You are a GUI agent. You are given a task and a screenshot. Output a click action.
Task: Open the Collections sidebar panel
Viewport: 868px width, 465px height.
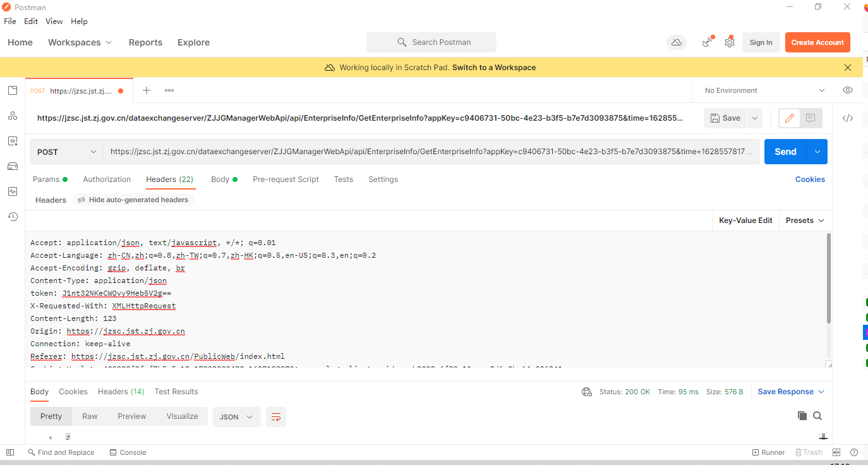(x=13, y=90)
